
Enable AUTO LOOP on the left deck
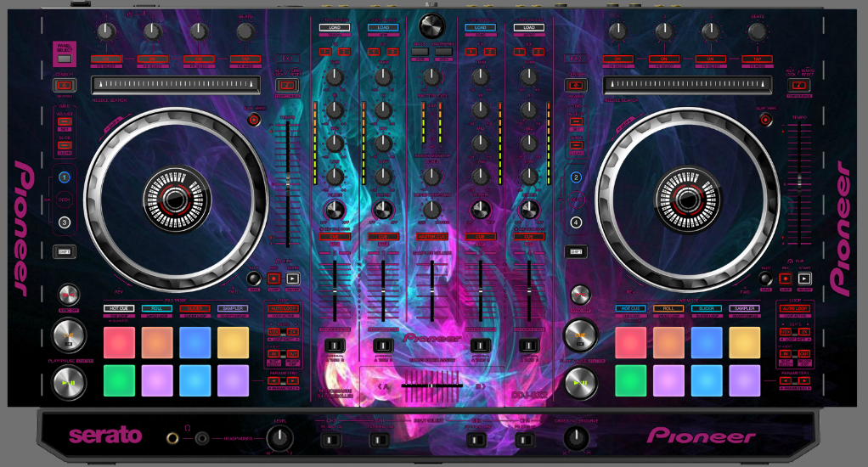tap(284, 308)
